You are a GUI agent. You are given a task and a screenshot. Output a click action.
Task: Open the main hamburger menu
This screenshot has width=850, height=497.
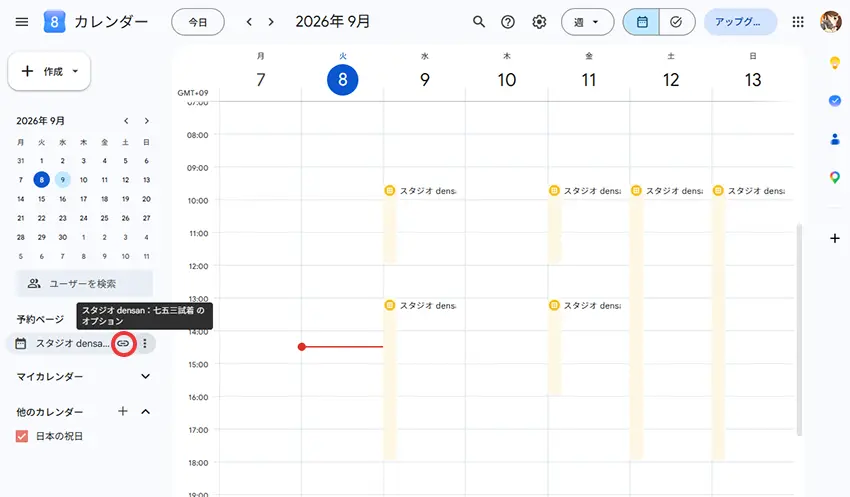point(22,22)
